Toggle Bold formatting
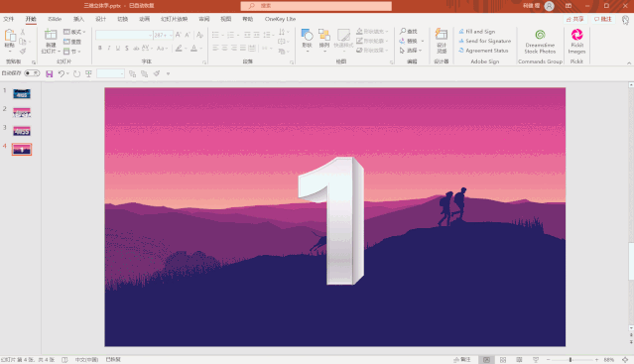 pos(100,48)
